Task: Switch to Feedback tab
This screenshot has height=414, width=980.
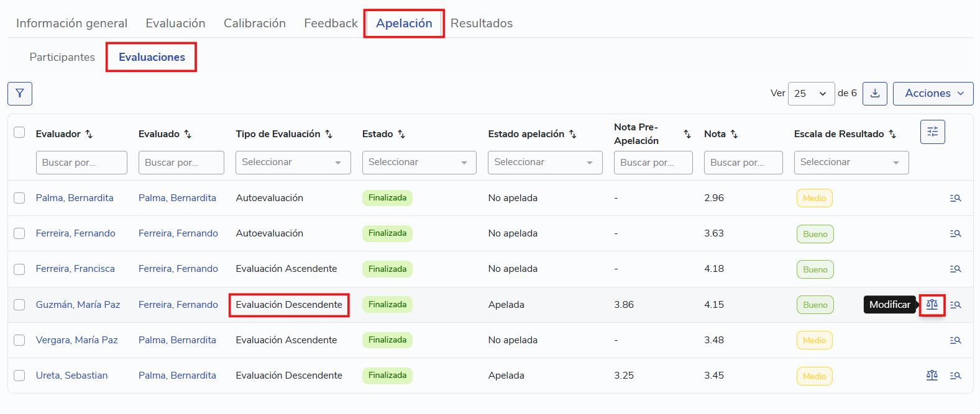Action: (331, 24)
